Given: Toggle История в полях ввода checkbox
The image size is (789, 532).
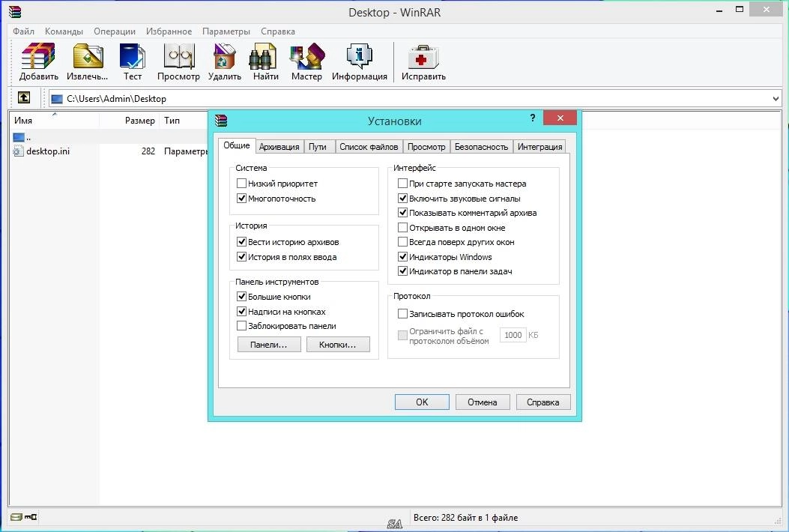Looking at the screenshot, I should pos(241,257).
